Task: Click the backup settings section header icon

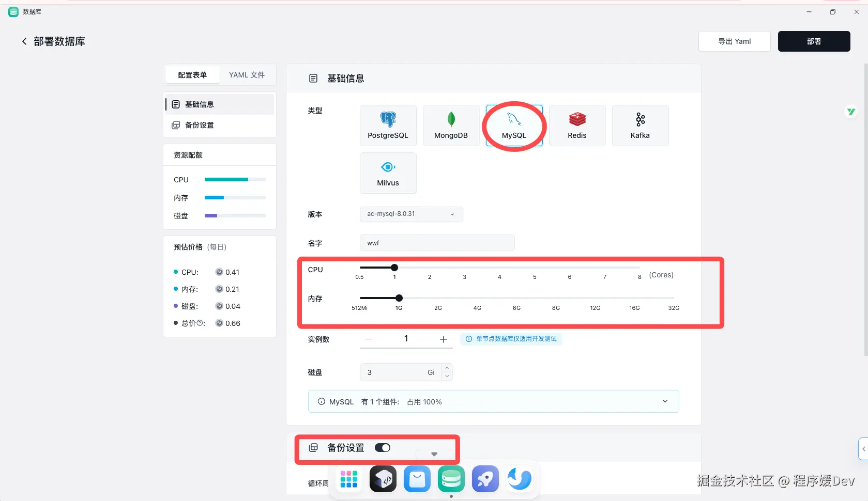Action: pos(313,448)
